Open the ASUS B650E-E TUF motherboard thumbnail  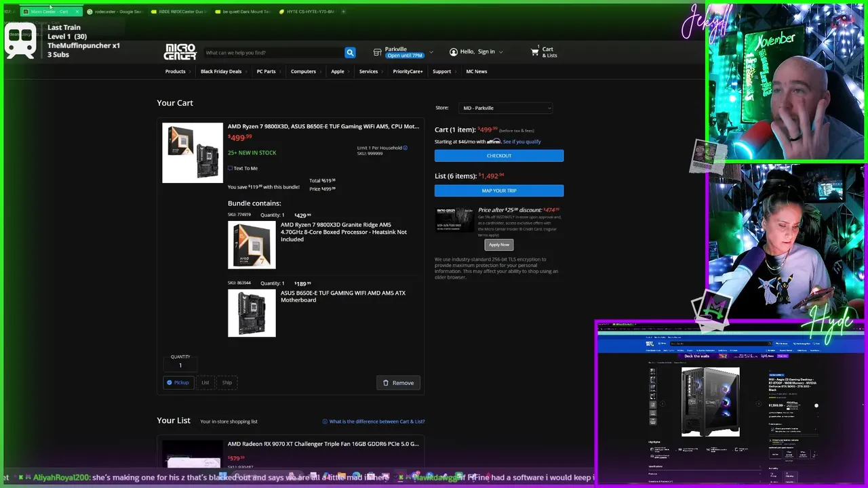252,312
